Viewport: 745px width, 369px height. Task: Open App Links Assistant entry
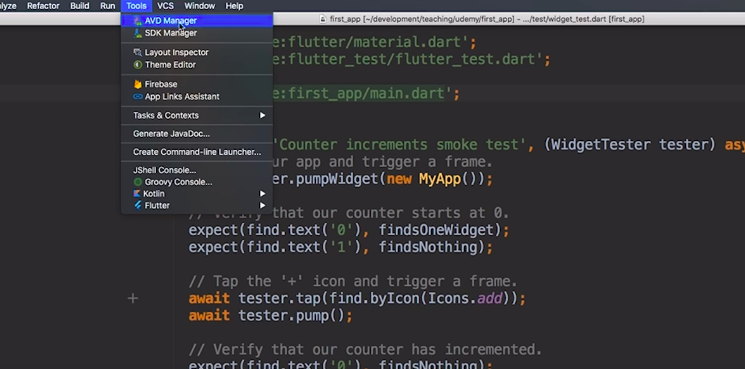pos(197,96)
